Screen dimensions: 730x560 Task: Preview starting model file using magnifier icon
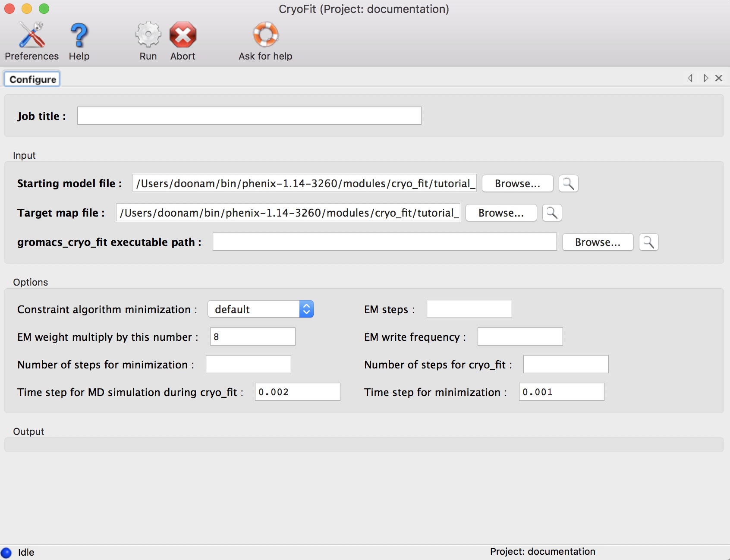568,183
